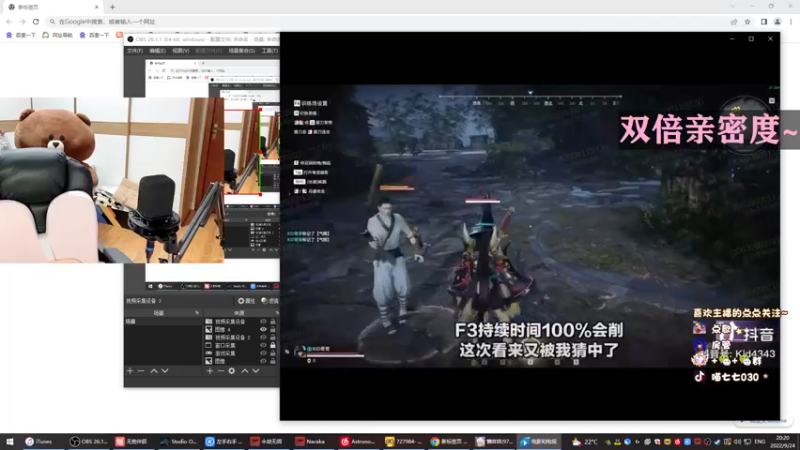Viewport: 800px width, 450px height.
Task: Switch to OBS 26.1 on taskbar
Action: pyautogui.click(x=89, y=442)
